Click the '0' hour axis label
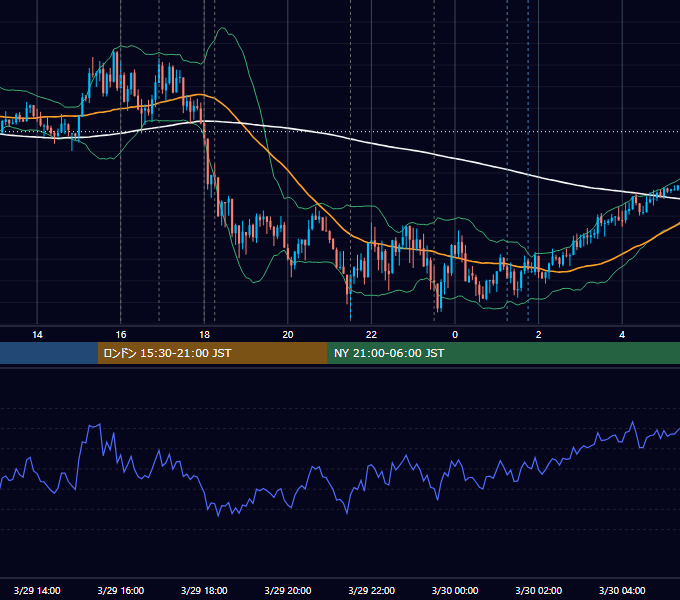 pyautogui.click(x=455, y=335)
